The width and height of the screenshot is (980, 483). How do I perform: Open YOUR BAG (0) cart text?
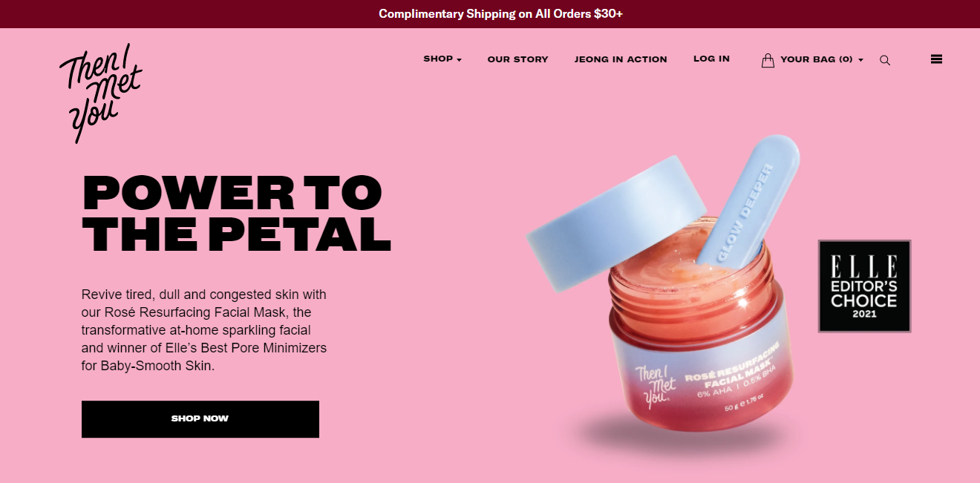816,59
